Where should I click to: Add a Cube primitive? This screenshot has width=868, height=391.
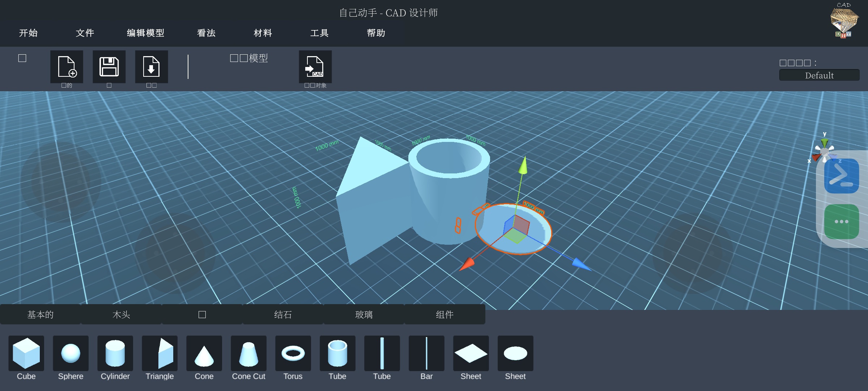click(26, 353)
